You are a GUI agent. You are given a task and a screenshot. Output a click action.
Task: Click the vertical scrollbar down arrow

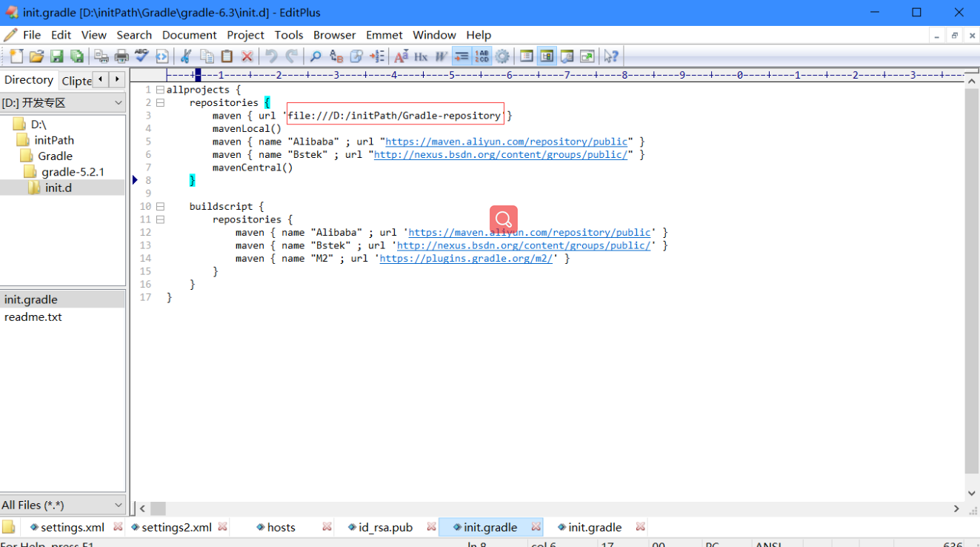click(972, 494)
